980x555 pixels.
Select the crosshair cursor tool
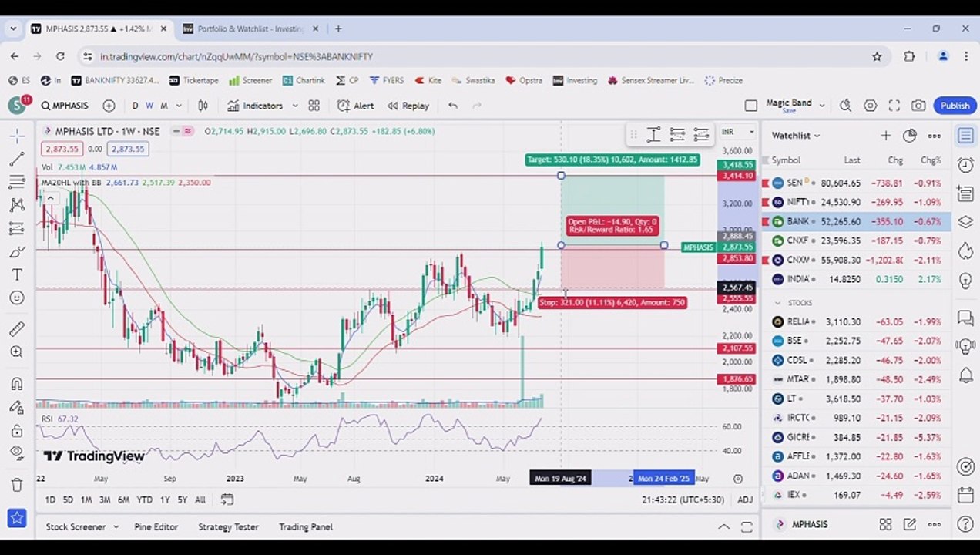(x=17, y=136)
